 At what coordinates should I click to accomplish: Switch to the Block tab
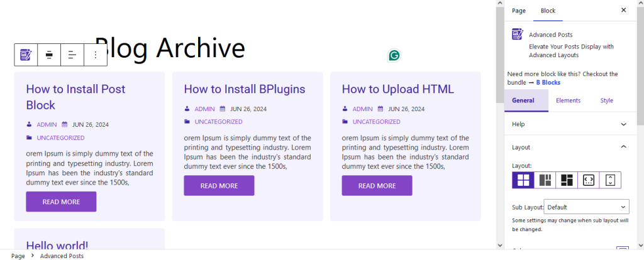[548, 11]
